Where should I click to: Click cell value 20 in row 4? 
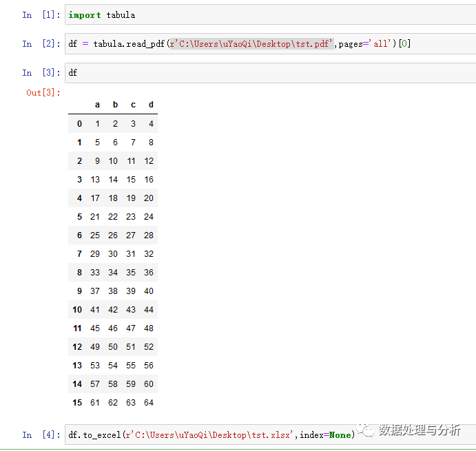[149, 198]
